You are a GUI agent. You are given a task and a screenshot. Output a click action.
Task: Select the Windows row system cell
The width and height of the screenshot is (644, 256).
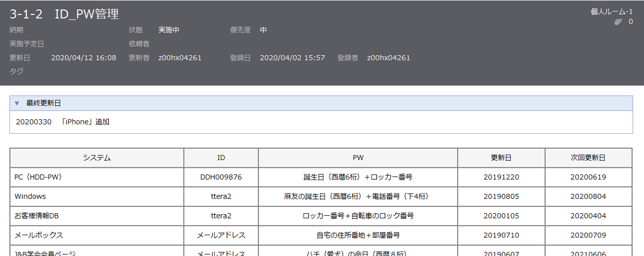pos(30,196)
